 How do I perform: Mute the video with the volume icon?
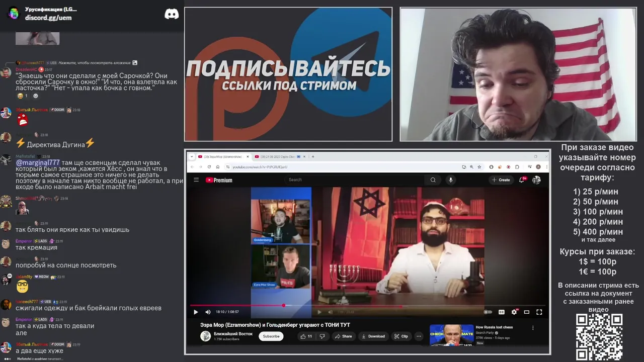(208, 312)
